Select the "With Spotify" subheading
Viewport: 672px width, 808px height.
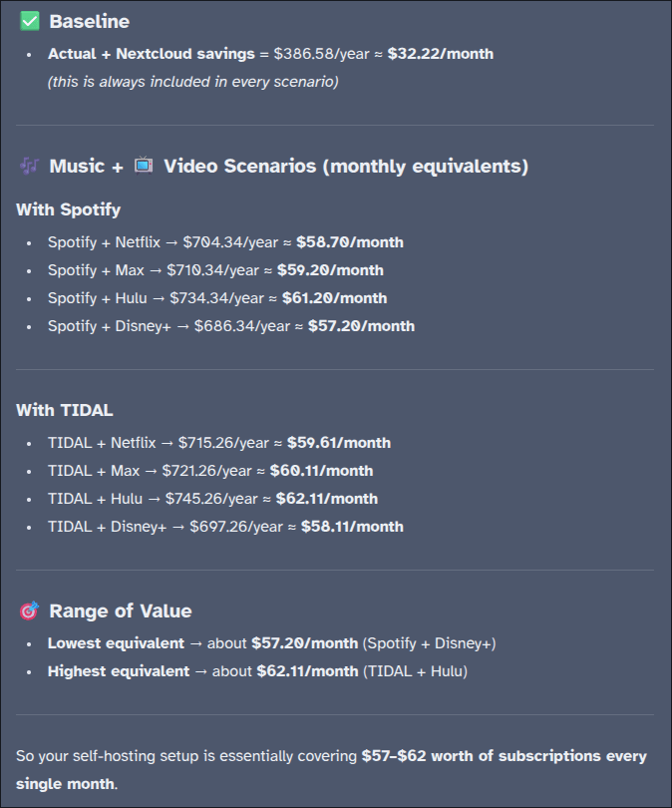68,209
